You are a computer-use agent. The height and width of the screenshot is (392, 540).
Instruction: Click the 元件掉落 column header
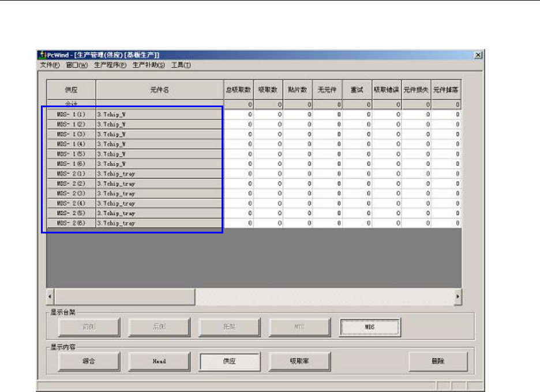[445, 90]
